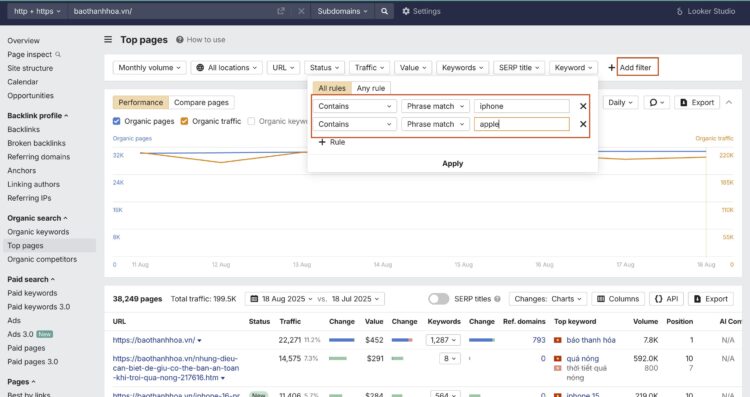Open the Daily granularity dropdown

620,102
